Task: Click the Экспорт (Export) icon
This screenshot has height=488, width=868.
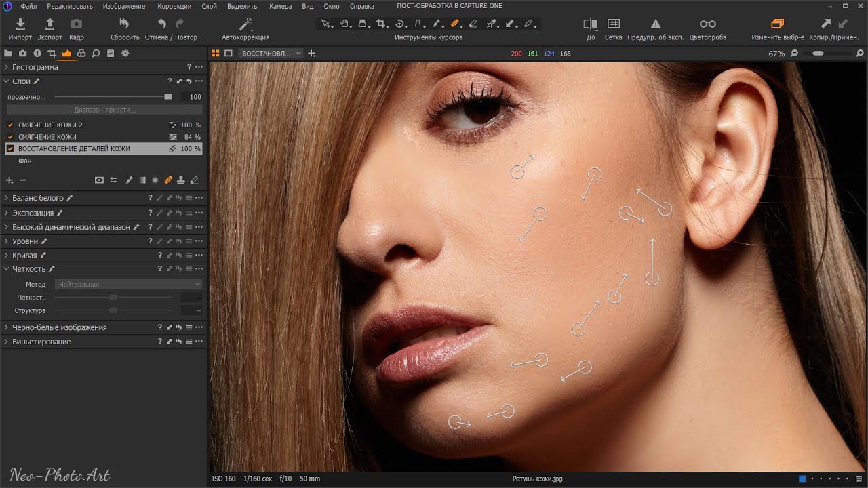Action: tap(50, 24)
